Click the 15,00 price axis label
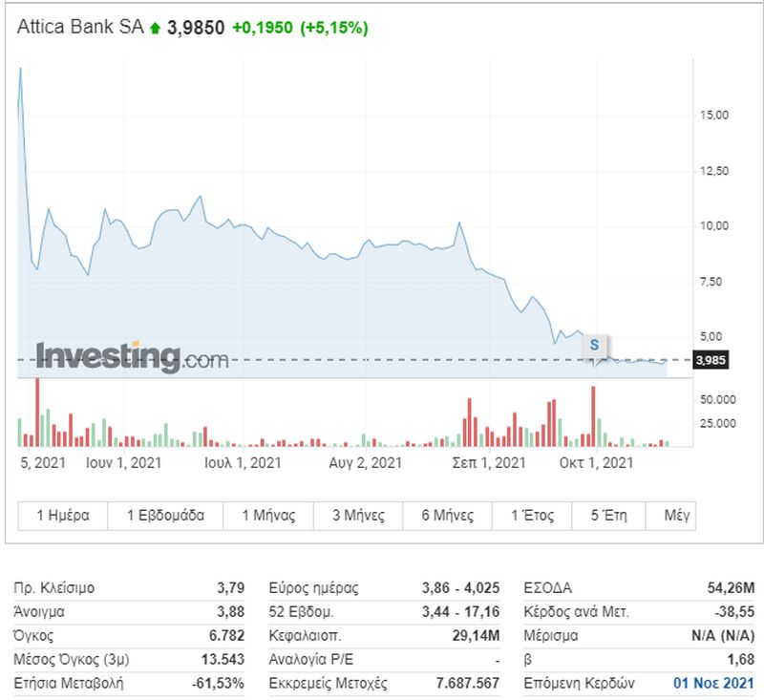The image size is (764, 700). pyautogui.click(x=714, y=115)
